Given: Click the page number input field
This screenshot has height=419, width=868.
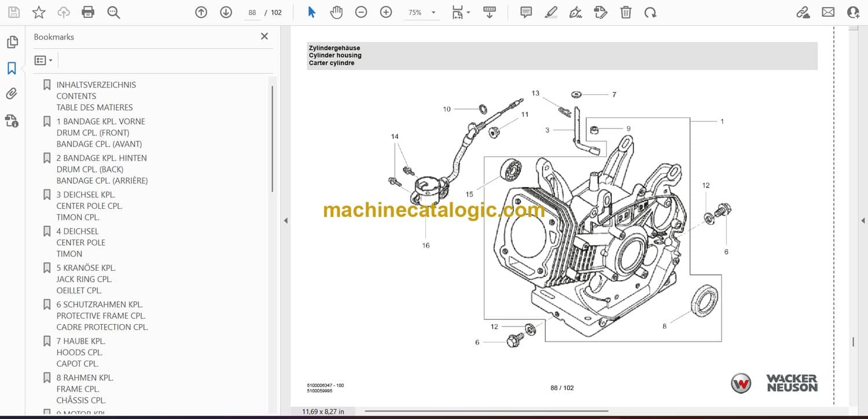Looking at the screenshot, I should click(252, 12).
